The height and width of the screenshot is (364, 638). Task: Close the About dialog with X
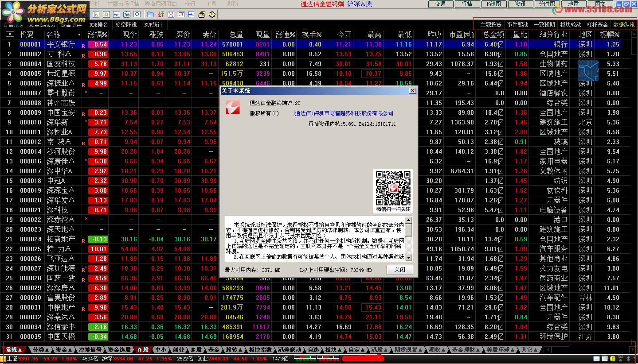tap(412, 90)
